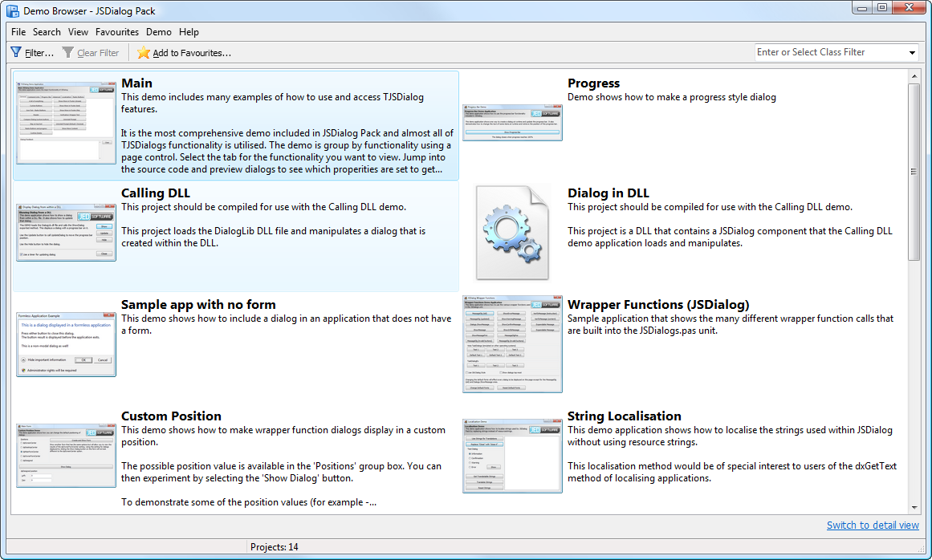Click the scrollbar down arrow
Viewport: 932px width, 560px height.
[x=914, y=506]
